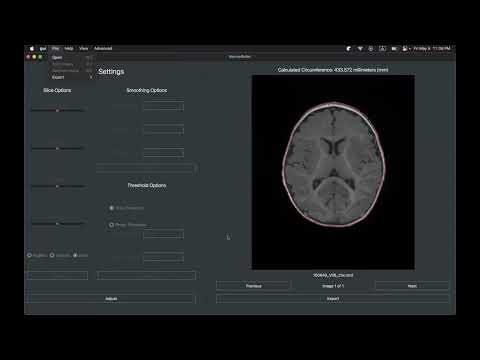Click the Calculated Circumference 433.572 millimeters text
Screen dimensions: 480x360
pyautogui.click(x=333, y=70)
